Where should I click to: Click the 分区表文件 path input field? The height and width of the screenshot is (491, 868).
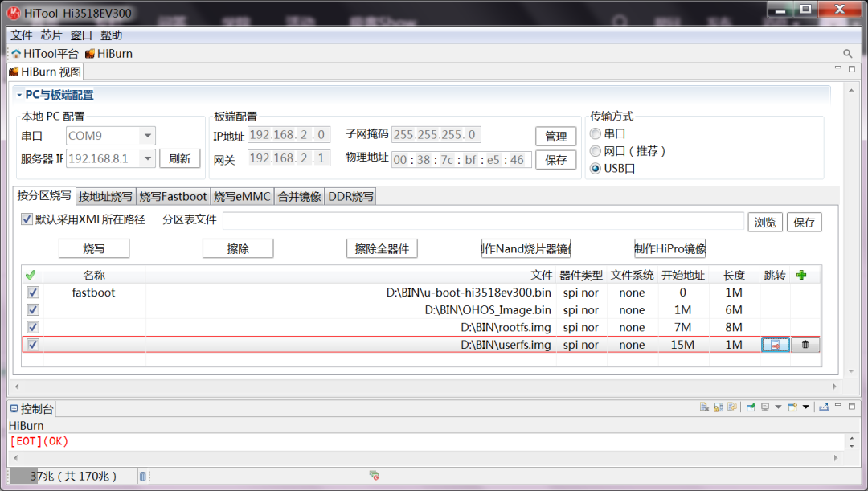click(483, 220)
